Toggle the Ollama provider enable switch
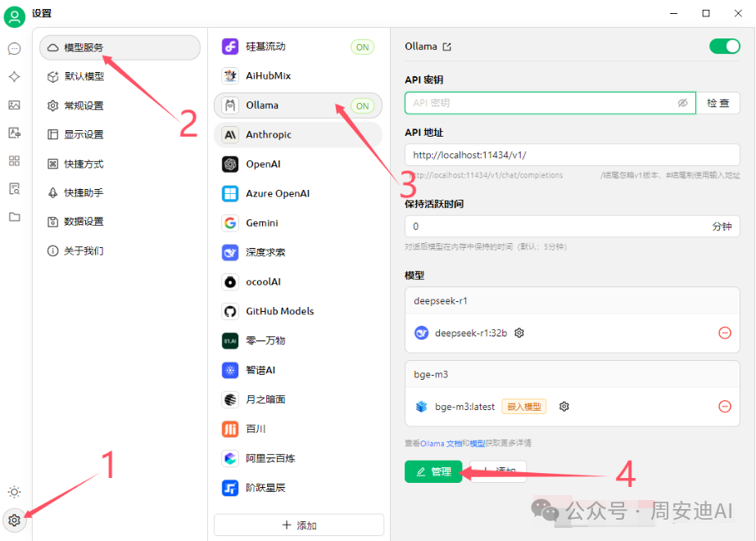 pos(725,47)
